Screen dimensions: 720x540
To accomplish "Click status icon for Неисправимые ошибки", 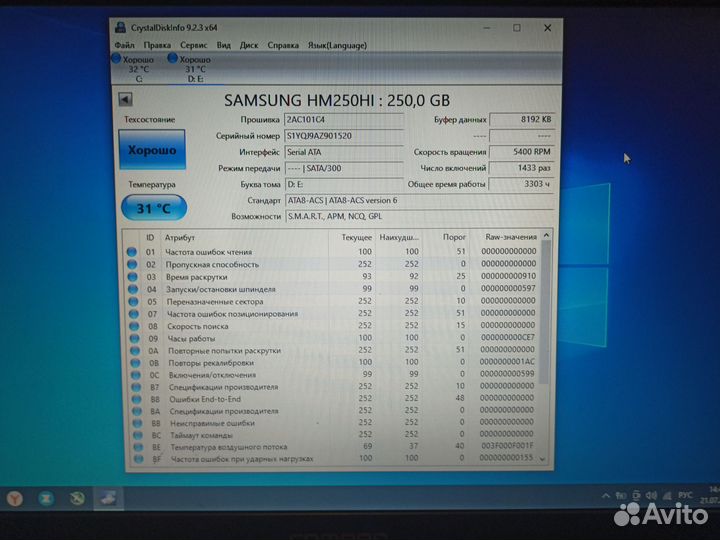I will (x=137, y=423).
